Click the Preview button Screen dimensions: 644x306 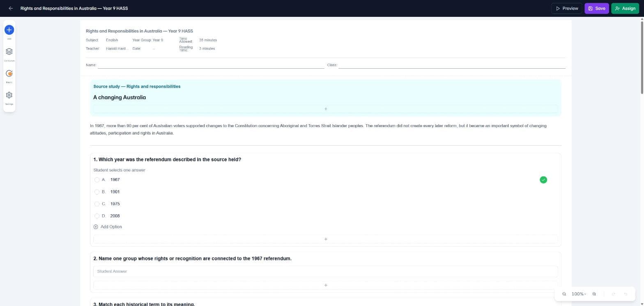click(566, 8)
